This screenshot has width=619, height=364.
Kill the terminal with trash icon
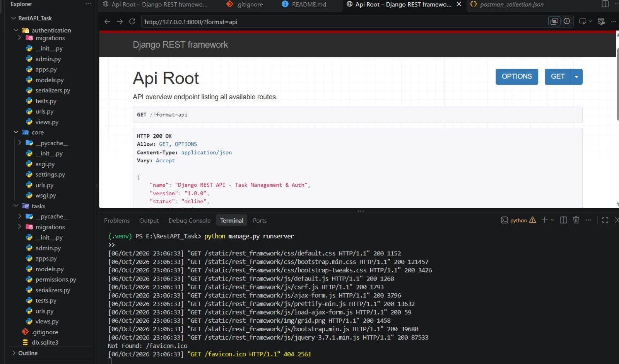[576, 220]
